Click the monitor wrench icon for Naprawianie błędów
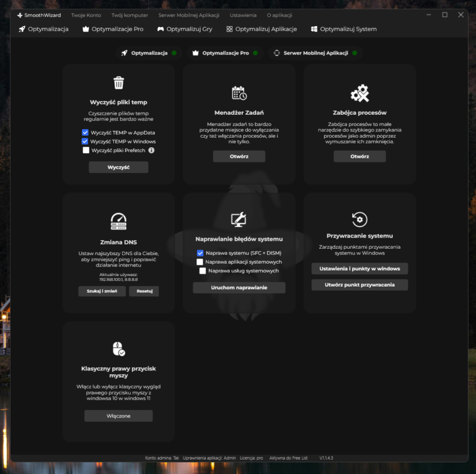The width and height of the screenshot is (476, 474). (239, 220)
